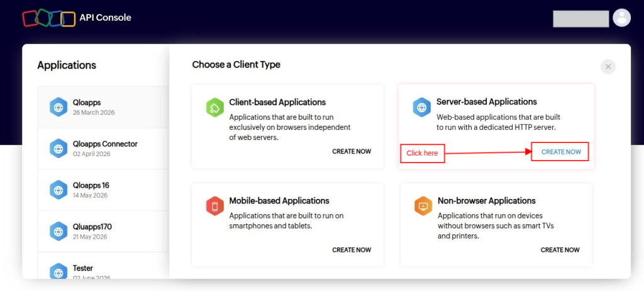Close the Choose a Client Type panel
Image resolution: width=644 pixels, height=291 pixels.
point(608,67)
